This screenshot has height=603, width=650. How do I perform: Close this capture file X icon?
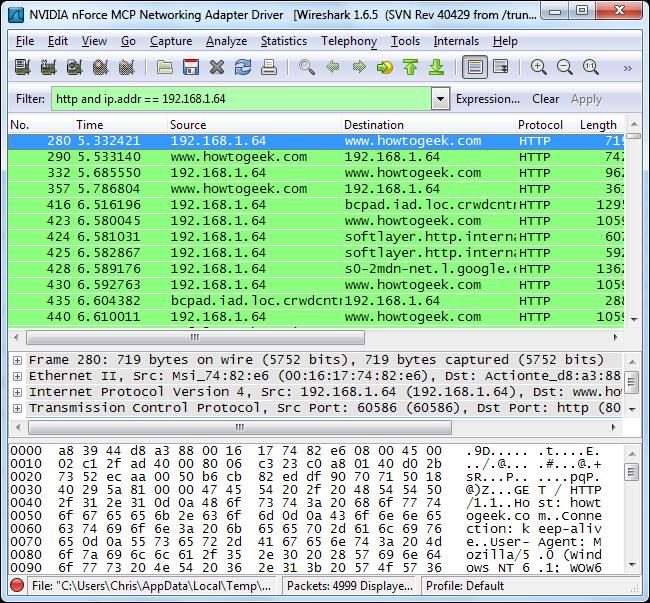point(217,67)
